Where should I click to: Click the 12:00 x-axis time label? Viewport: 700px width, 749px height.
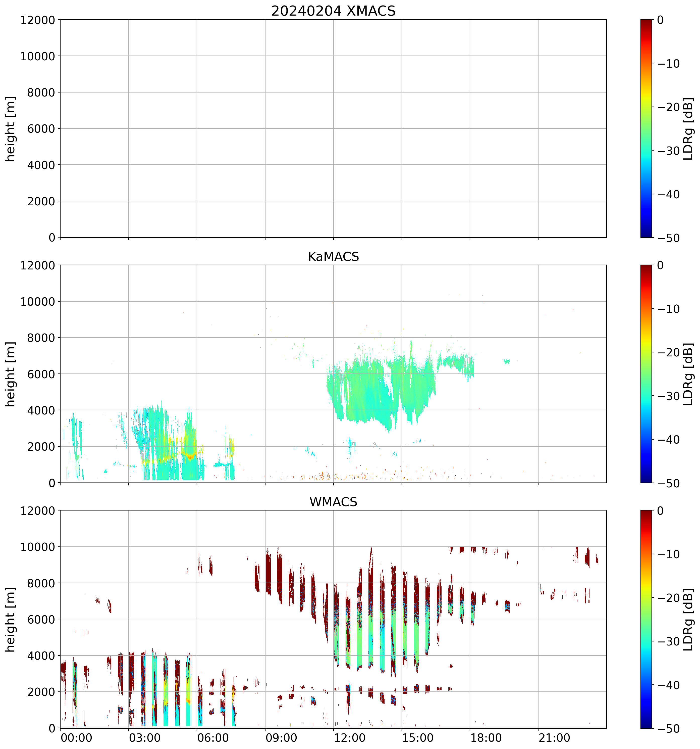350,738
